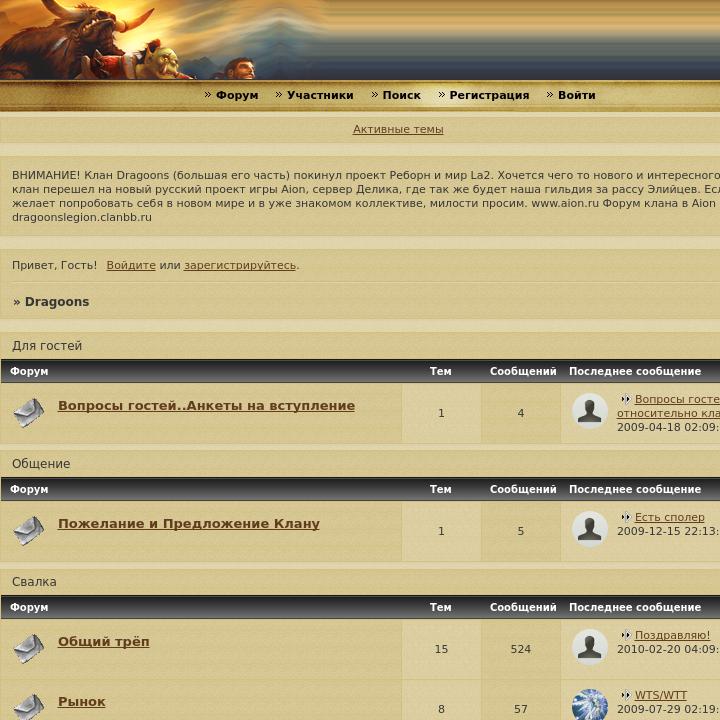720x720 pixels.
Task: Open forum Вопросы гостей..Анкеты на вступление
Action: (x=206, y=406)
